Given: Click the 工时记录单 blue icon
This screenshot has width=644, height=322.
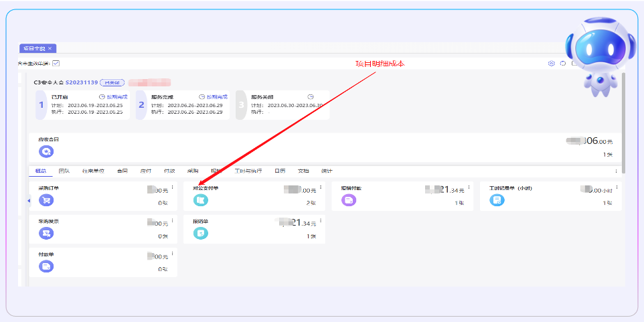Looking at the screenshot, I should pyautogui.click(x=497, y=200).
